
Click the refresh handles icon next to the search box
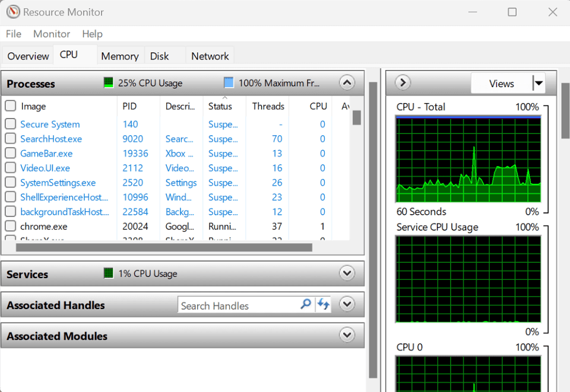(324, 304)
